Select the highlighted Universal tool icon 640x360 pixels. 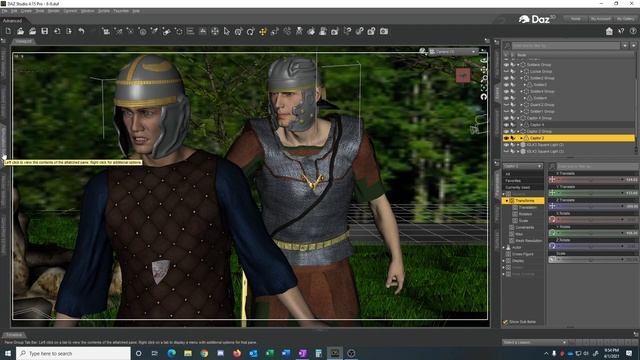pos(263,31)
